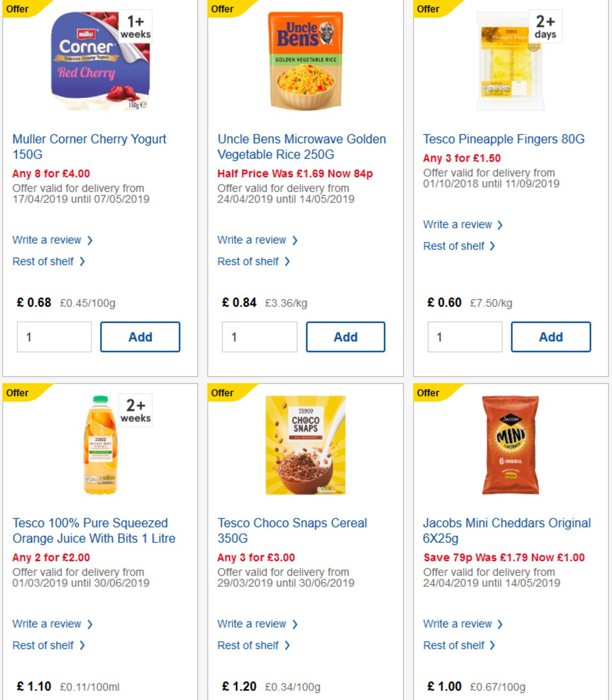The image size is (612, 700).
Task: Open the Muller Corner Cherry Yogurt product page
Action: (89, 146)
